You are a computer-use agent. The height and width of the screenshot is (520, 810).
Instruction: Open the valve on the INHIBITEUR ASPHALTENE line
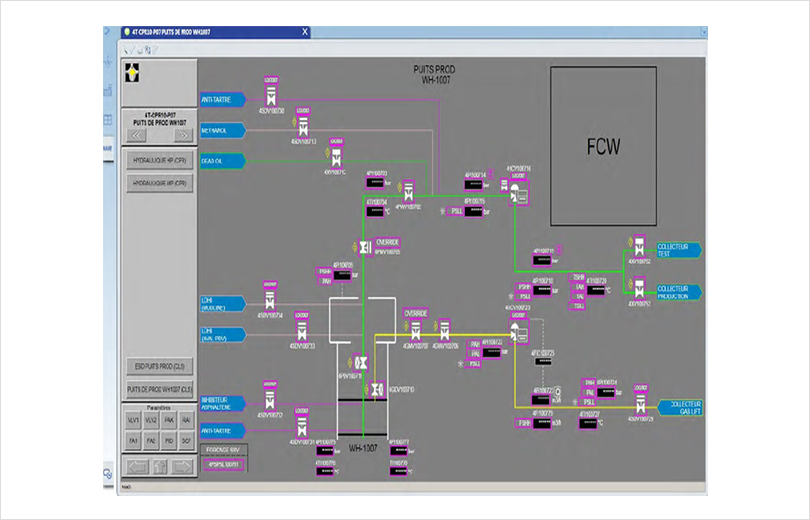coord(270,399)
